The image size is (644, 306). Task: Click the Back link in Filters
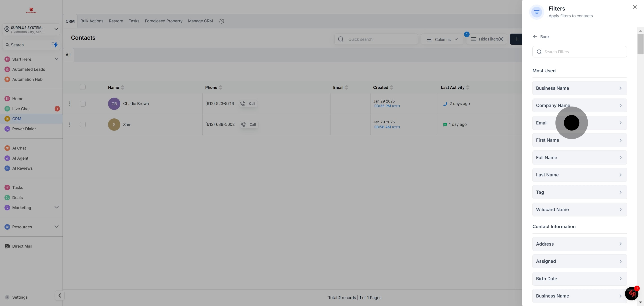[x=541, y=37]
